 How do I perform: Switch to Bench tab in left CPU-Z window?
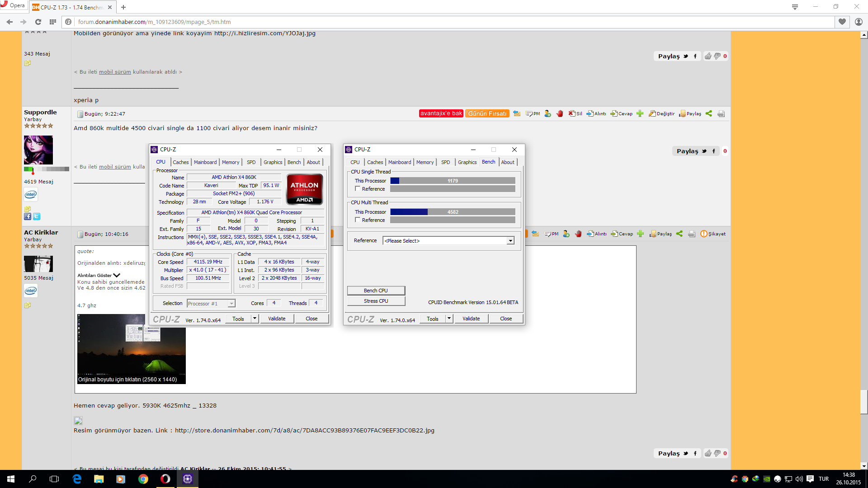click(294, 162)
